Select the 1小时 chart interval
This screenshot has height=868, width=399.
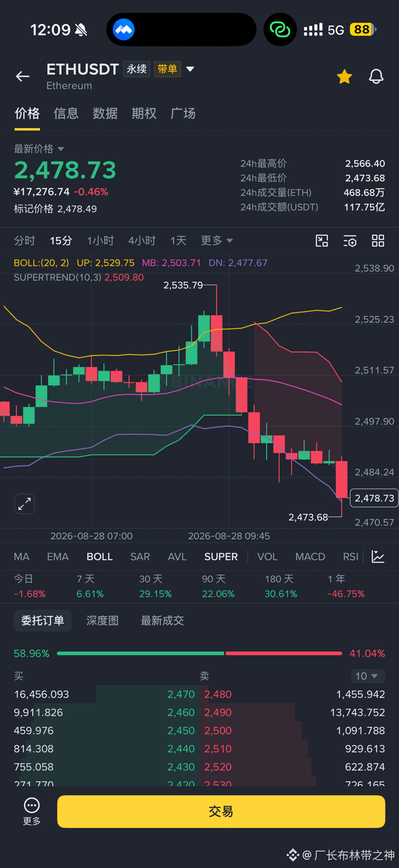(100, 241)
